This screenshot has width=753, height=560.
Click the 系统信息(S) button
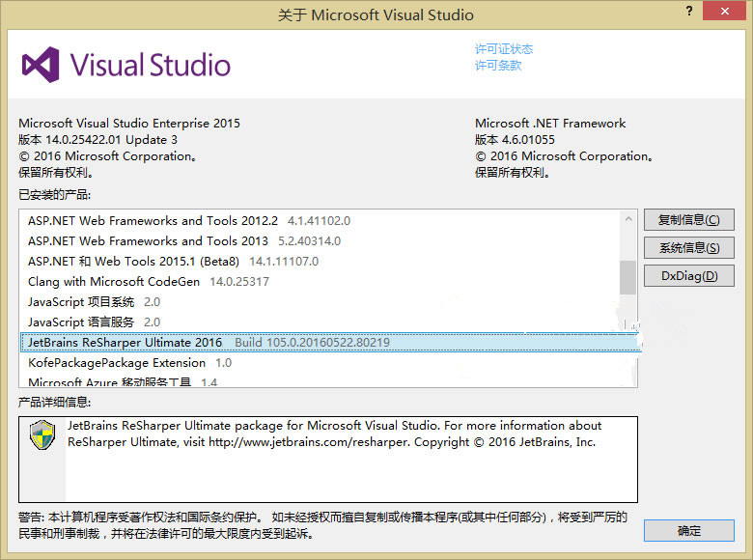click(688, 248)
